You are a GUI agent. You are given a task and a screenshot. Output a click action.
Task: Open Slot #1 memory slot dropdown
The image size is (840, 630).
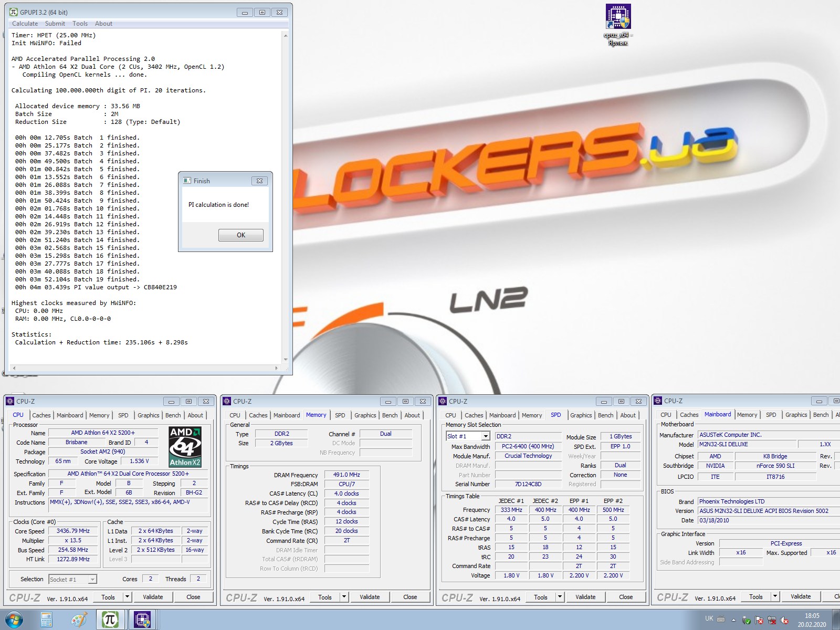(468, 436)
